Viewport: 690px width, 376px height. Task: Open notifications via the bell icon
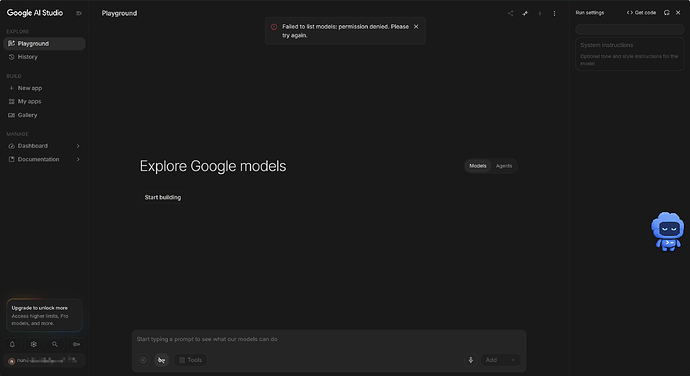click(x=12, y=344)
